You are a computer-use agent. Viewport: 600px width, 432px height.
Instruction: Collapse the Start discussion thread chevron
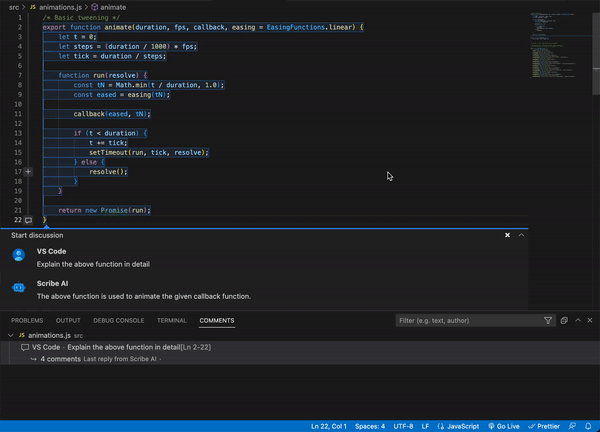click(x=521, y=235)
